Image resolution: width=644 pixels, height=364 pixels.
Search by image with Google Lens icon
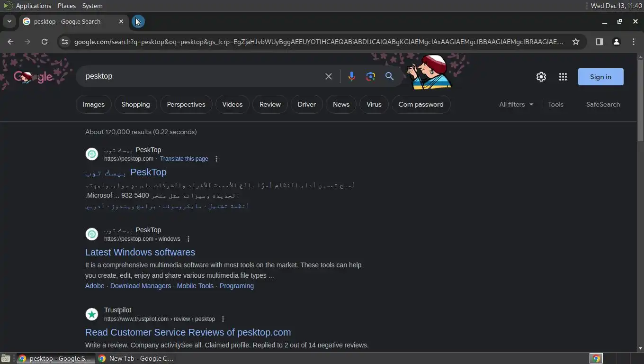click(371, 76)
